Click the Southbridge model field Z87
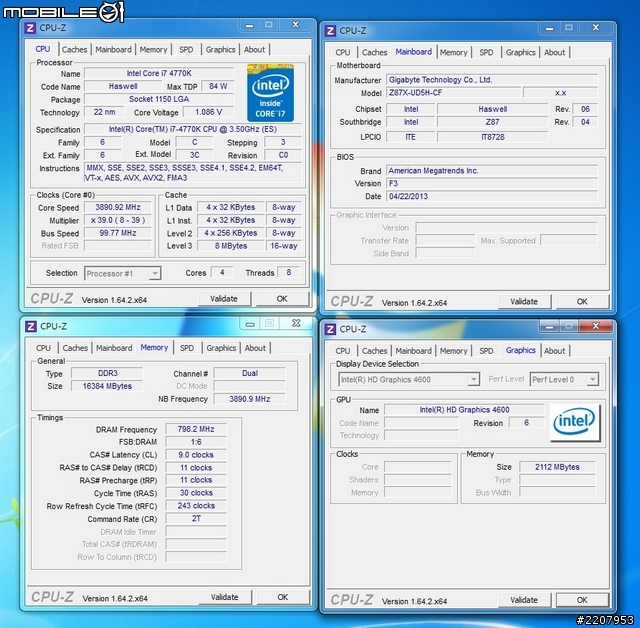The width and height of the screenshot is (640, 628). (x=493, y=122)
